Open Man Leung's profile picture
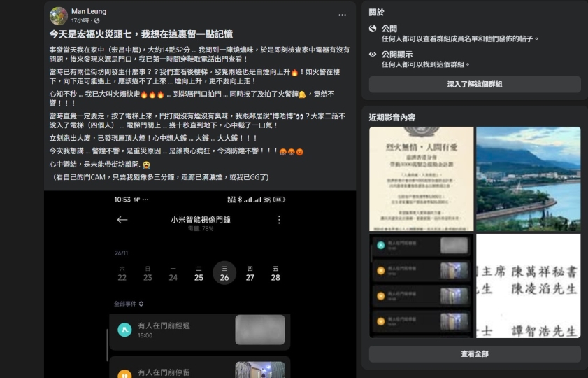This screenshot has height=378, width=588. tap(59, 15)
